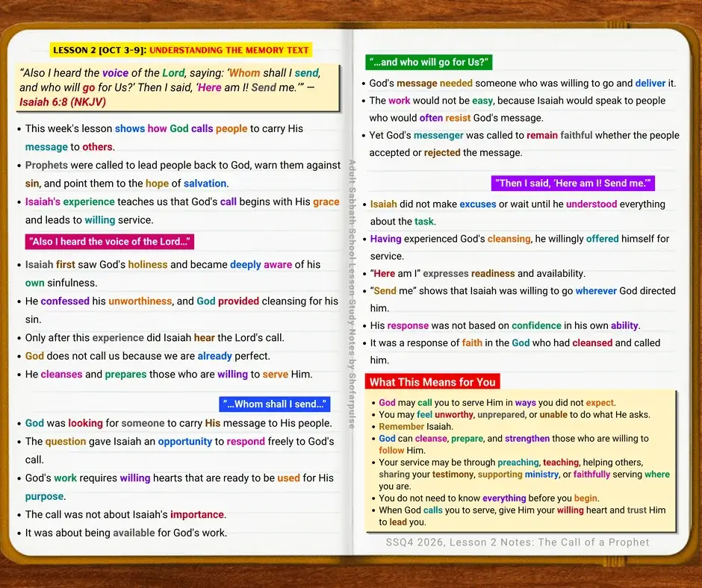The height and width of the screenshot is (588, 702).
Task: Click the word "available" on the left page
Action: tap(134, 533)
